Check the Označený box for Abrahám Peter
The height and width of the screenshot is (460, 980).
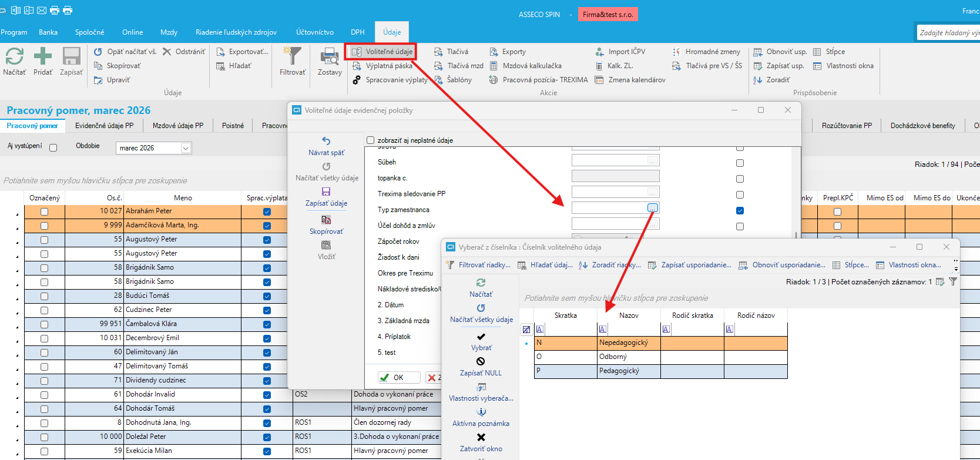(44, 211)
